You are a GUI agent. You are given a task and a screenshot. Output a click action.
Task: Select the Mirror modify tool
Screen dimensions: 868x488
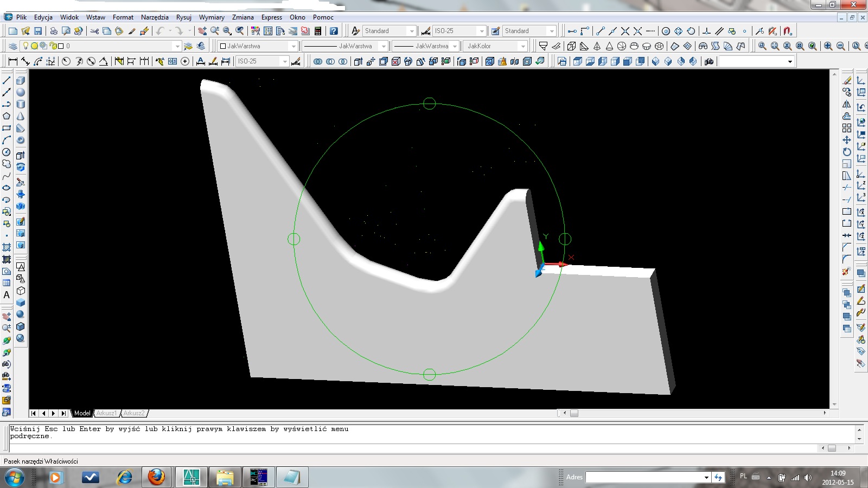[847, 104]
